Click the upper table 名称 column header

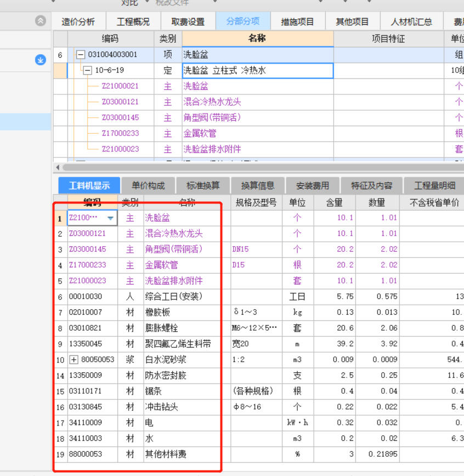click(x=258, y=38)
